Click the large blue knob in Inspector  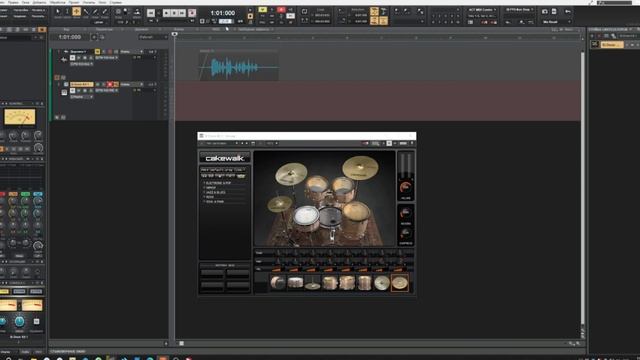tap(19, 322)
